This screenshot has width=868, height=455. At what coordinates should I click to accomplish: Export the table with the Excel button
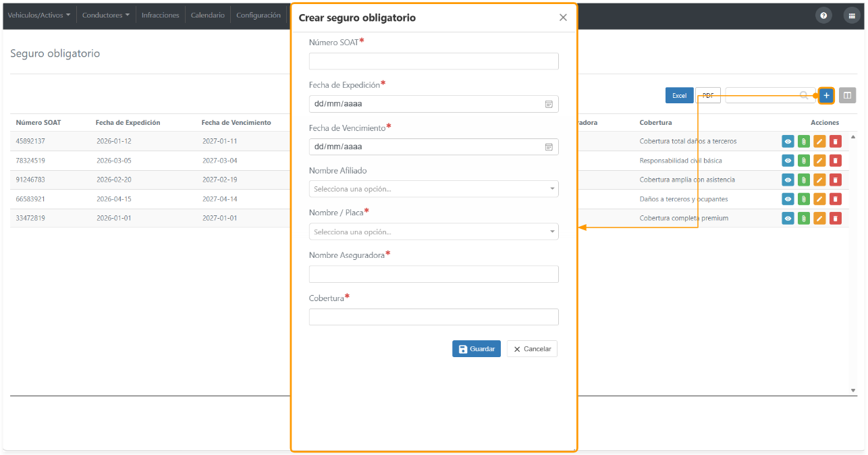[679, 96]
